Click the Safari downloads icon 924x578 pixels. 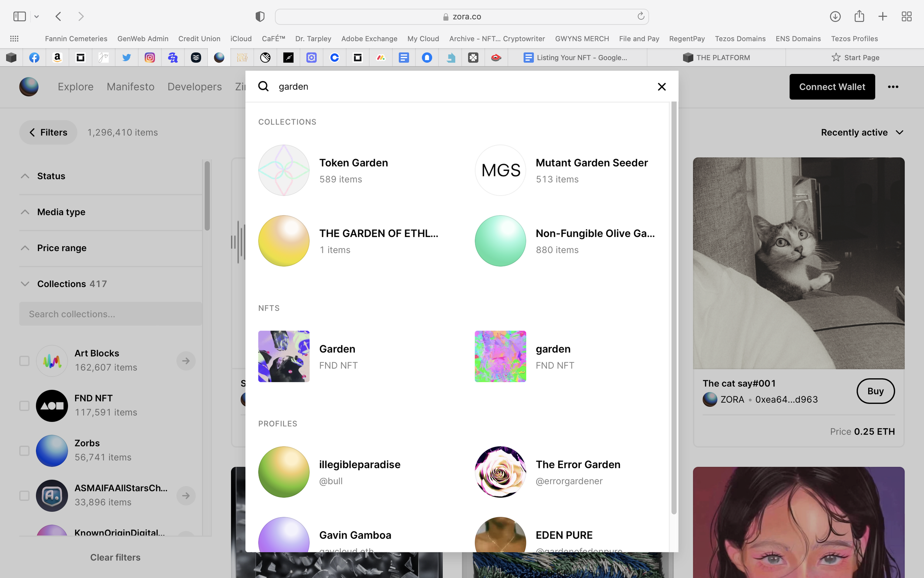[x=835, y=16]
